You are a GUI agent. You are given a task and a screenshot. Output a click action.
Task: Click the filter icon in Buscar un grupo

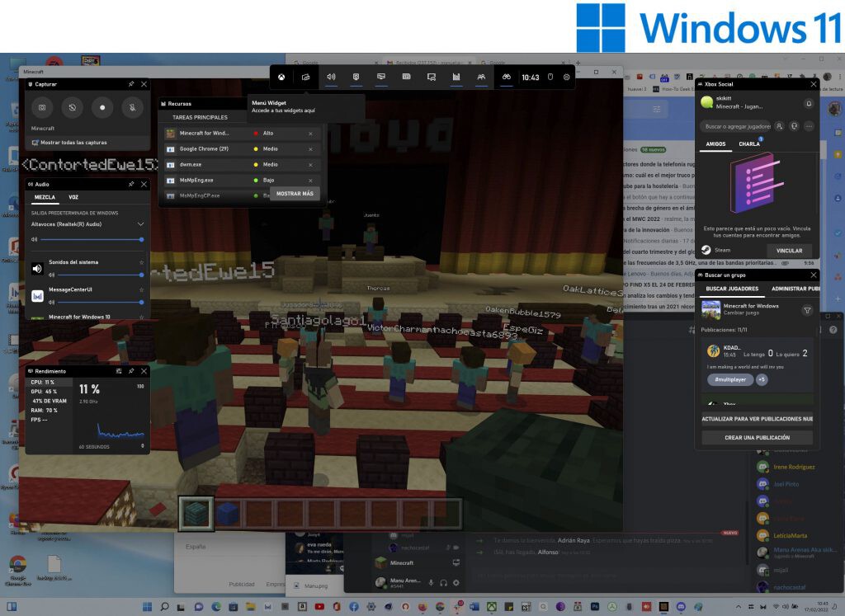pos(808,310)
